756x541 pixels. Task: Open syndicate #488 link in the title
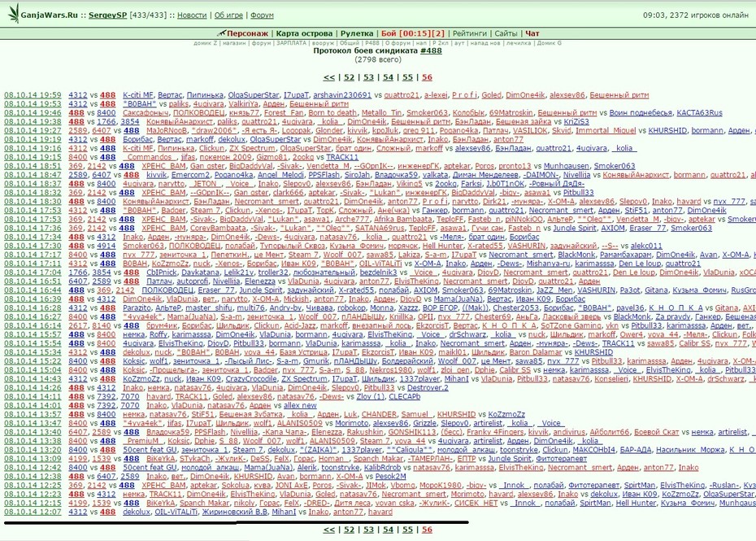431,50
